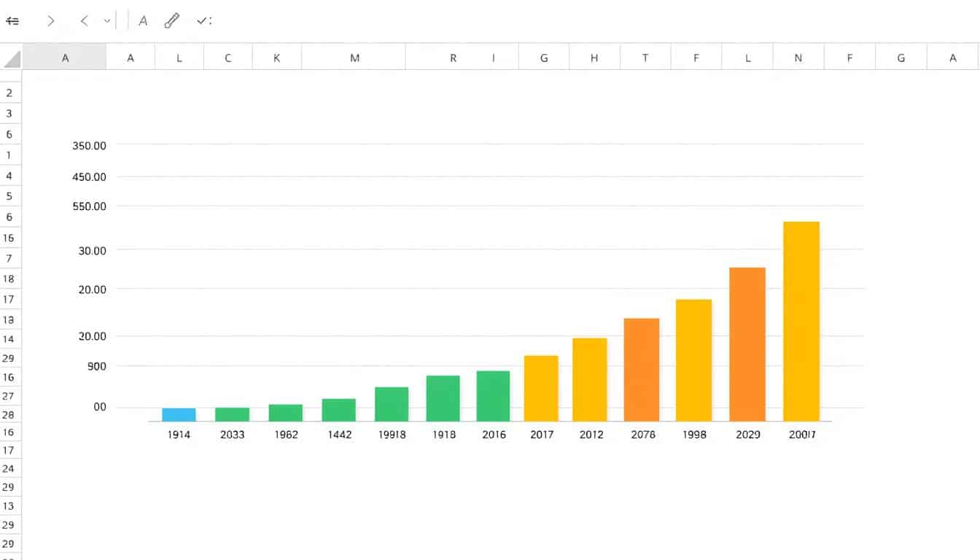Click the select-all corner triangle
This screenshot has width=980, height=560.
[11, 58]
